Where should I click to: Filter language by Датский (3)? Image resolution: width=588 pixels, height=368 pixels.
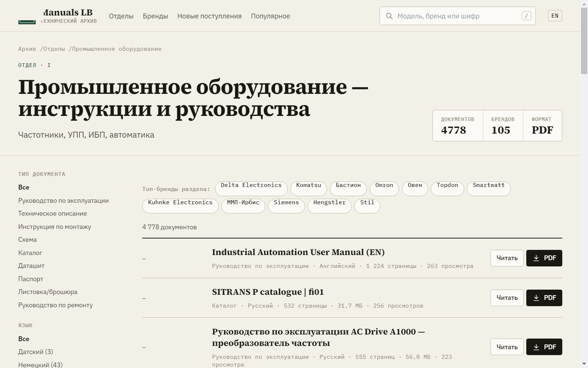[36, 352]
